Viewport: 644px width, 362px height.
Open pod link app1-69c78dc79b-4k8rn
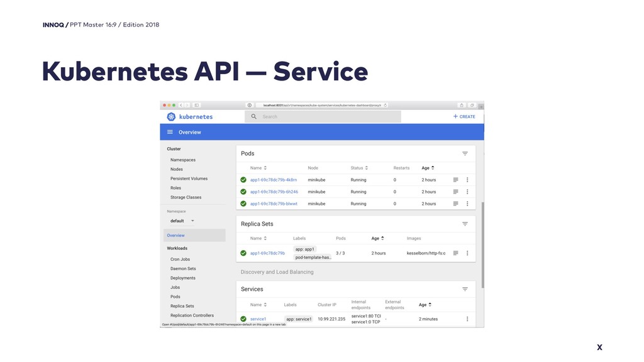274,180
